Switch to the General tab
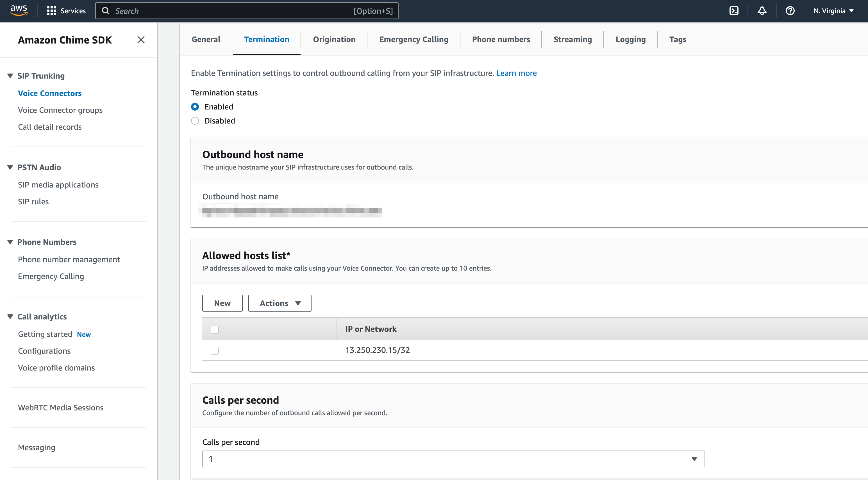 (206, 39)
